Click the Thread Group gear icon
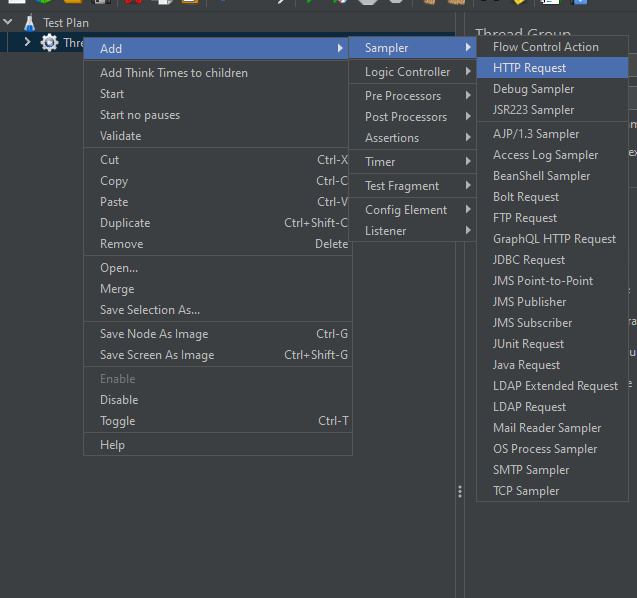The height and width of the screenshot is (598, 637). click(49, 43)
